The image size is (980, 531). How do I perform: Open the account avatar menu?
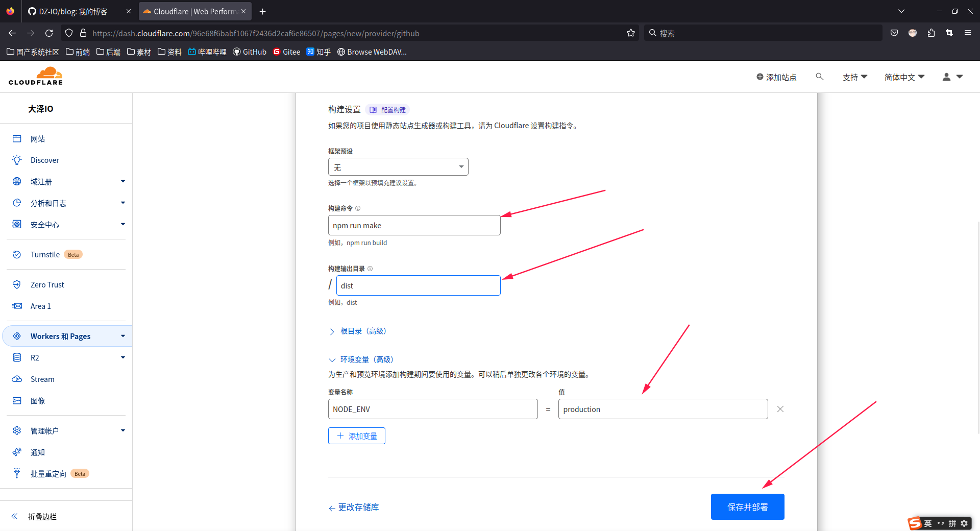[x=951, y=77]
